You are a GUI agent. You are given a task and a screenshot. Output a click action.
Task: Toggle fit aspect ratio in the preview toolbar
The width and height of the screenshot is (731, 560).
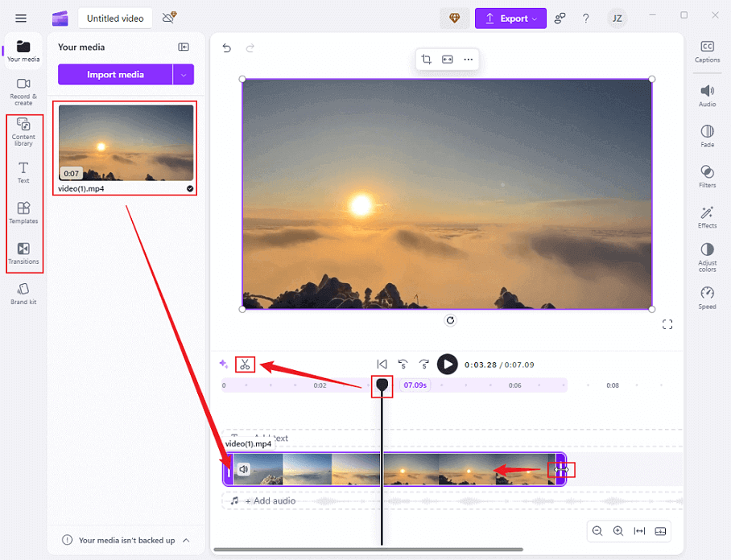point(448,60)
